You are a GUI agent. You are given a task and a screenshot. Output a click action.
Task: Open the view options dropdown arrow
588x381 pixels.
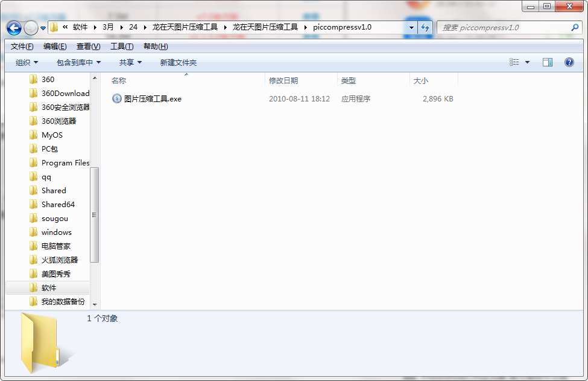[527, 62]
